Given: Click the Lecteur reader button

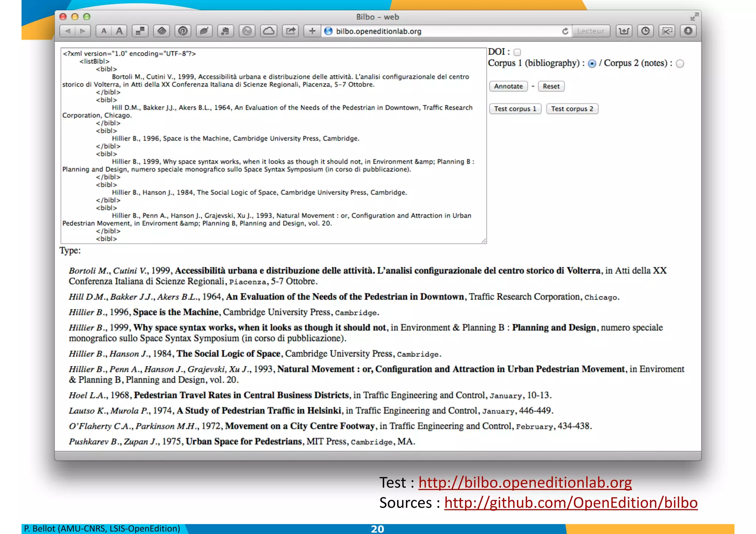Looking at the screenshot, I should [591, 31].
